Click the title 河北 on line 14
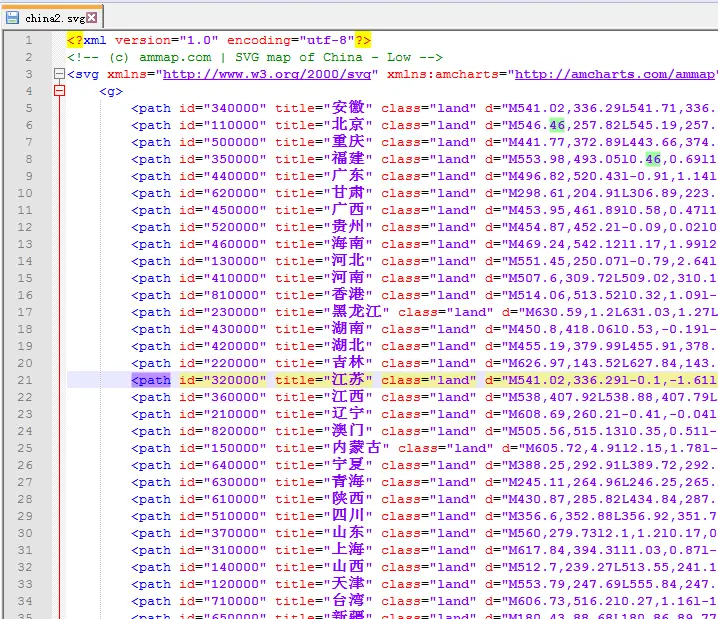Image resolution: width=718 pixels, height=619 pixels. pyautogui.click(x=348, y=261)
